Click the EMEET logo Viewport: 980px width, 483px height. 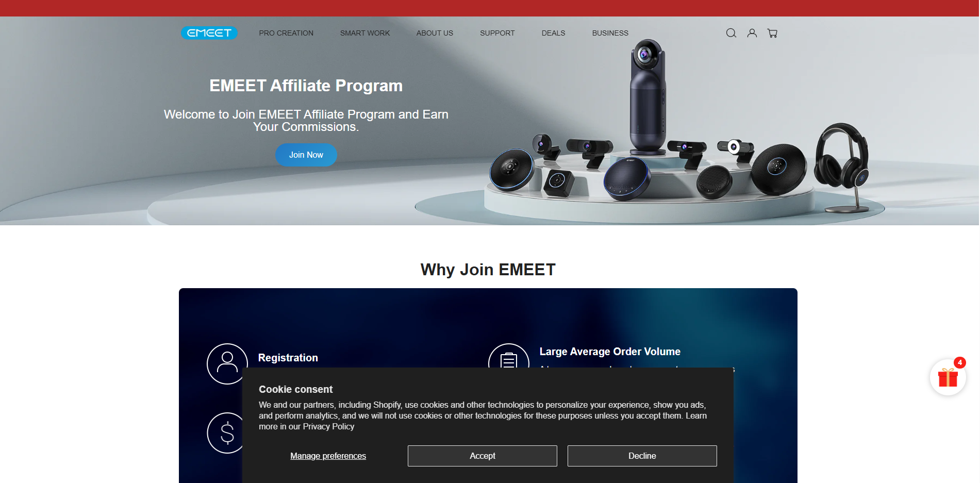[209, 33]
